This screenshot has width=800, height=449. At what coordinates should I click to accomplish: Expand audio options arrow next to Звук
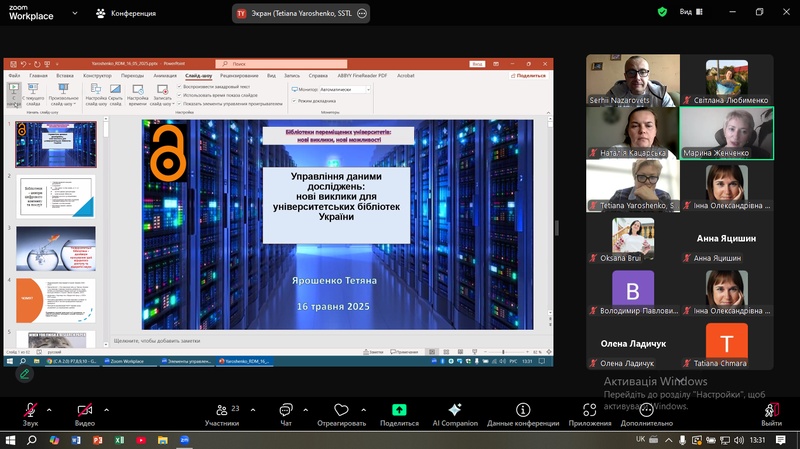tap(49, 409)
